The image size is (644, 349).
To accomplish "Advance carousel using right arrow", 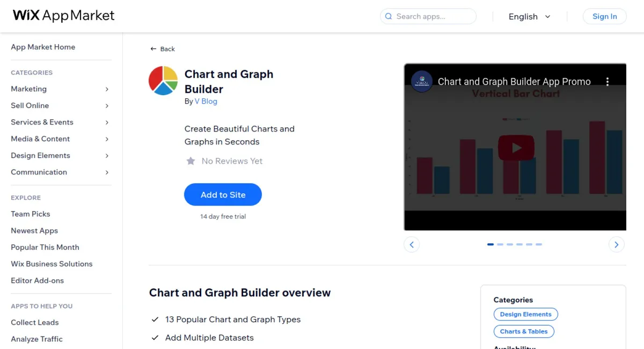I will pos(616,244).
